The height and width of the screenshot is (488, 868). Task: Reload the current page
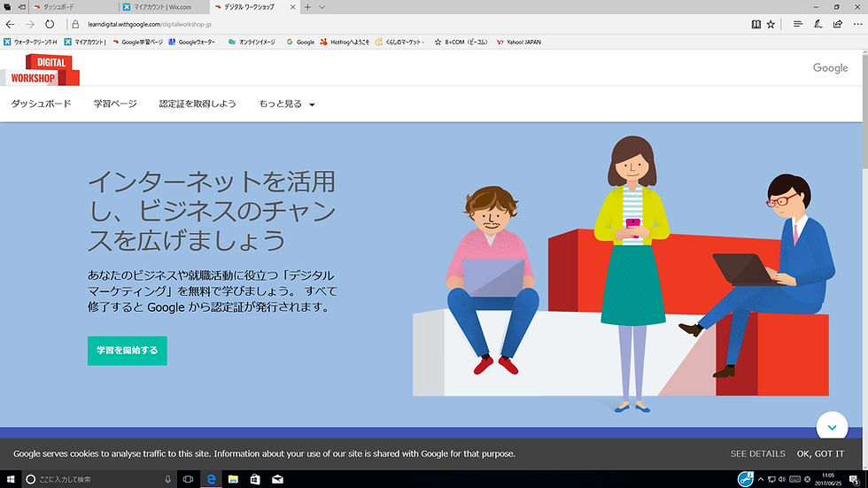pos(50,24)
